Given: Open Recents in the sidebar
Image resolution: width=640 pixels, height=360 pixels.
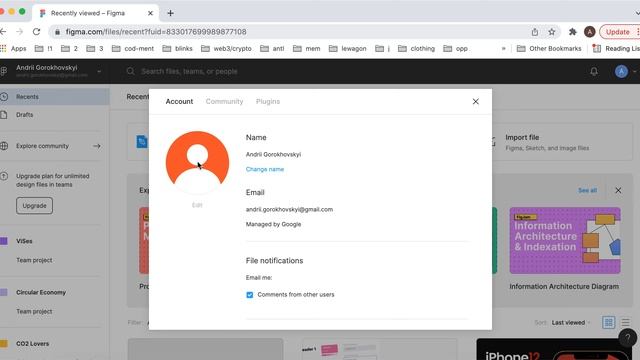Looking at the screenshot, I should pyautogui.click(x=55, y=97).
